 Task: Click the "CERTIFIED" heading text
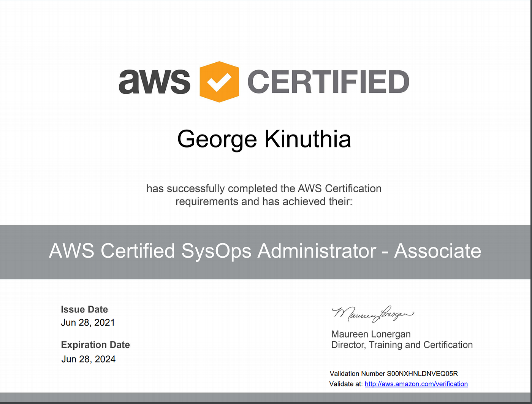(x=328, y=82)
